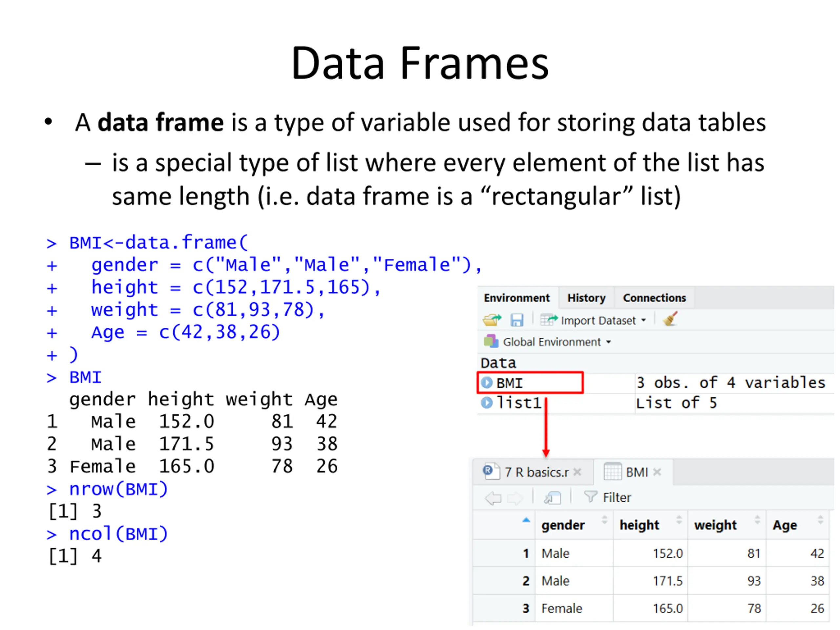Screen dimensions: 840x630
Task: Click the 'Data Frames' slide title
Action: [420, 63]
